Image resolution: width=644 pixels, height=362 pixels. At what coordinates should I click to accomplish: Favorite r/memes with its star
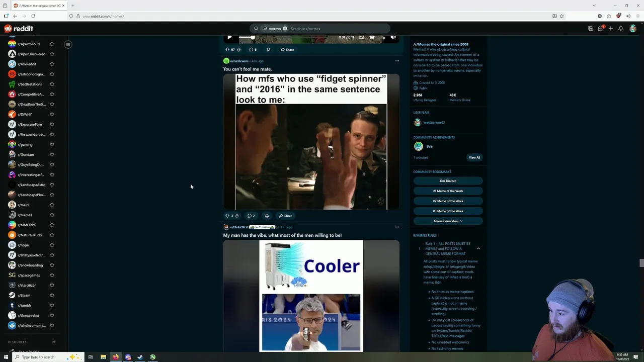[52, 215]
